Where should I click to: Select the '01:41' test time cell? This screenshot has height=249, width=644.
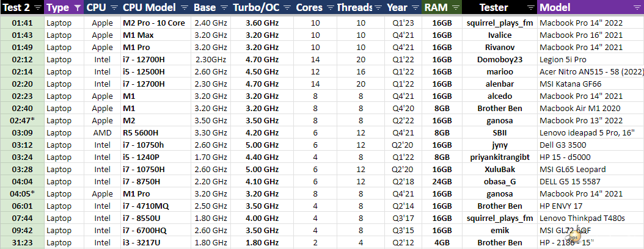point(22,23)
